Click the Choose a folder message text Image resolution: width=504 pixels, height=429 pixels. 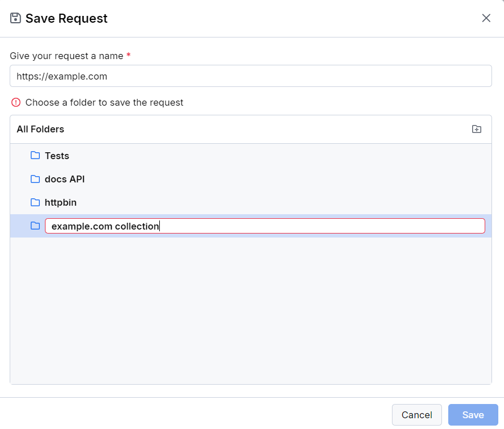tap(104, 102)
